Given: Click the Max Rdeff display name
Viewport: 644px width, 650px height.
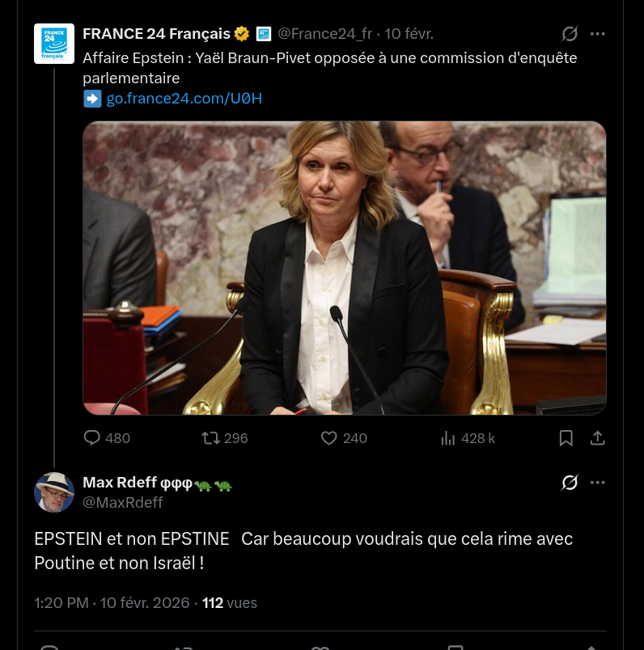Looking at the screenshot, I should click(x=120, y=483).
